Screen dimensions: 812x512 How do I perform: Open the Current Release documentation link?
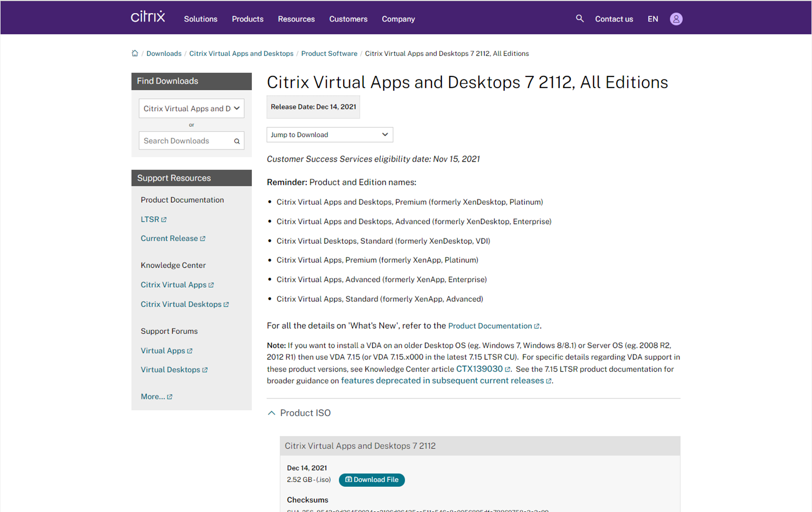pyautogui.click(x=173, y=239)
